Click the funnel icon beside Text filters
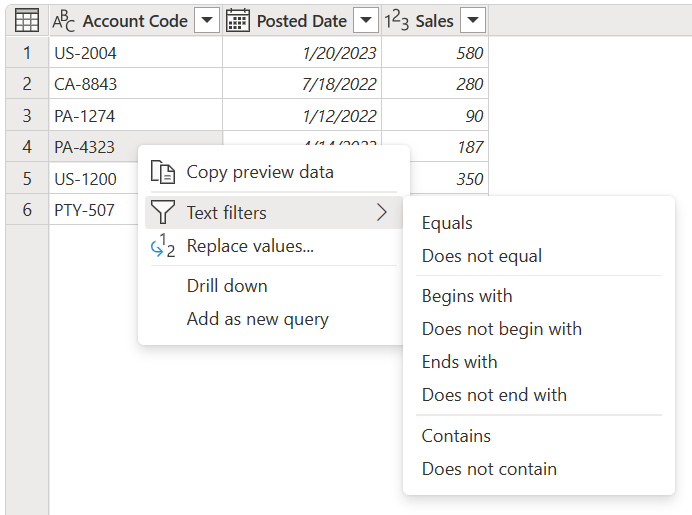This screenshot has height=515, width=692. point(162,212)
